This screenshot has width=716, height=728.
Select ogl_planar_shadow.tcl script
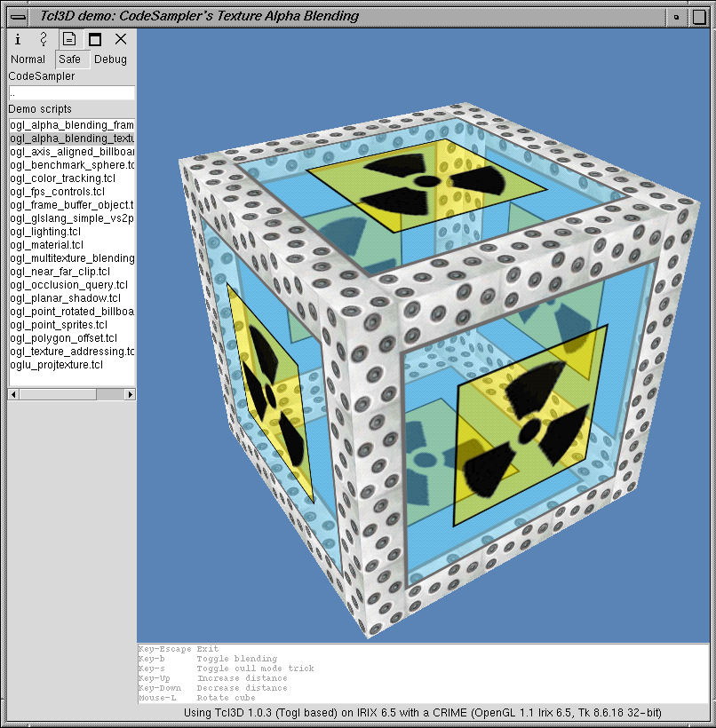click(x=72, y=298)
